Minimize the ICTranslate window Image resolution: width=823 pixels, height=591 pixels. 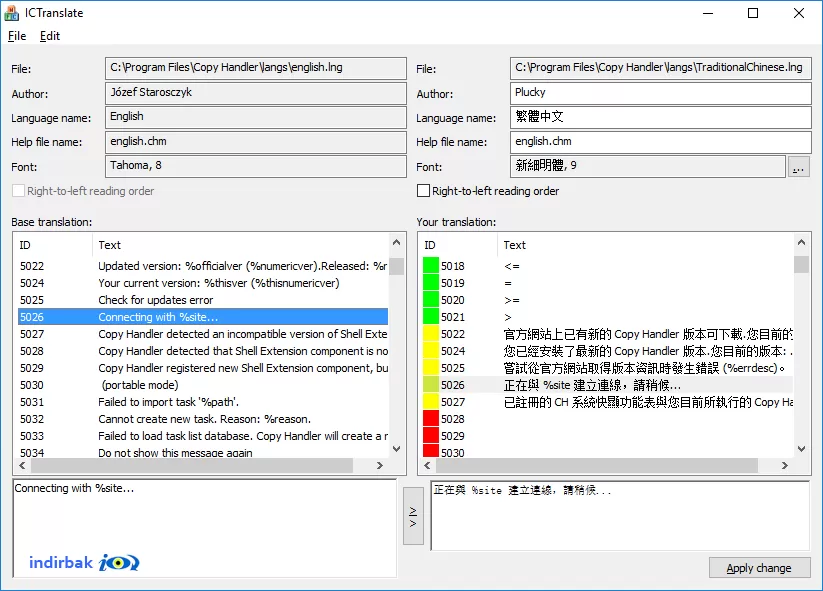point(708,13)
